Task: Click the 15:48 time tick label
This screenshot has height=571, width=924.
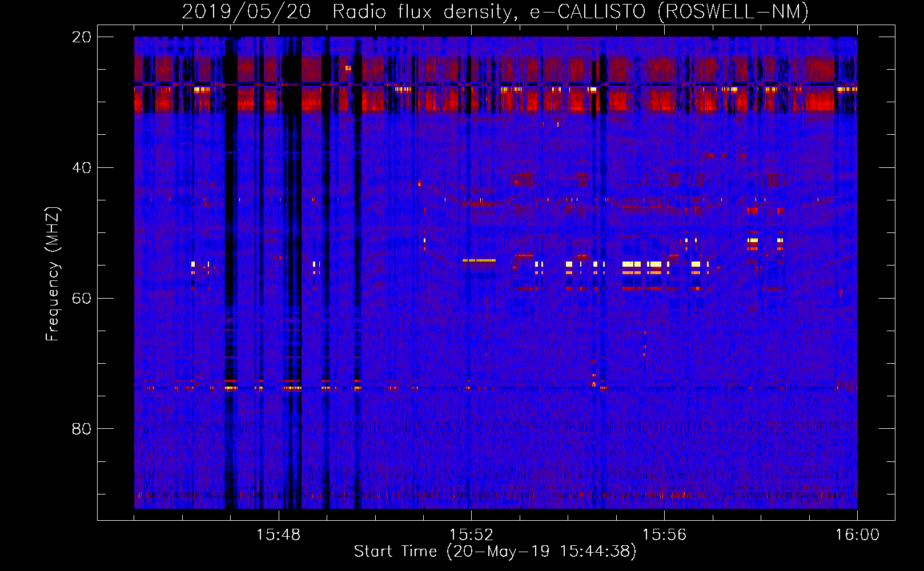Action: [278, 535]
